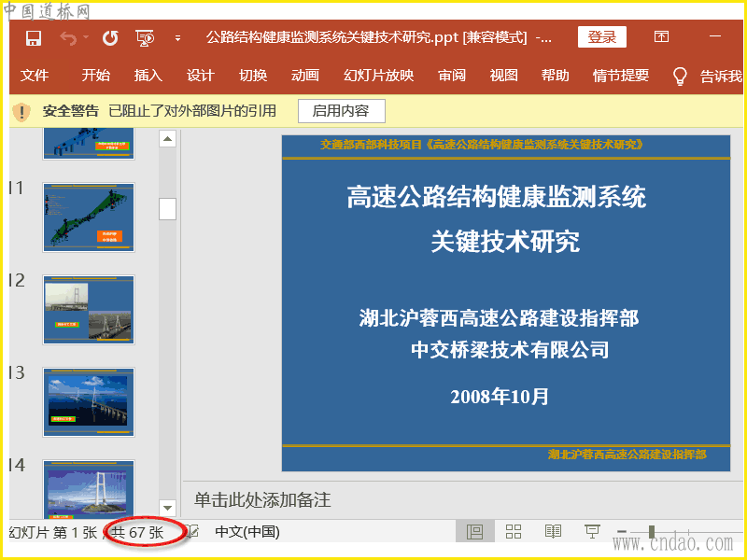The width and height of the screenshot is (747, 560).
Task: Click the thumbnail pane scrollbar thumb
Action: (x=168, y=209)
